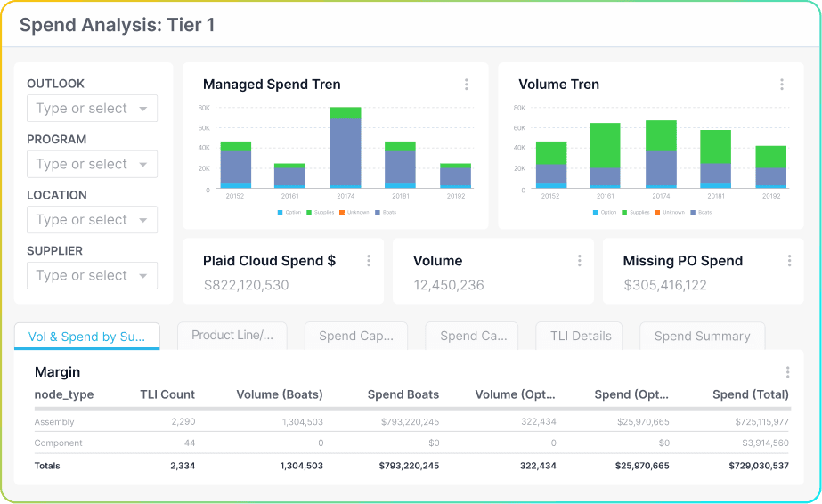
Task: Open the Spend Summary tab
Action: [x=702, y=336]
